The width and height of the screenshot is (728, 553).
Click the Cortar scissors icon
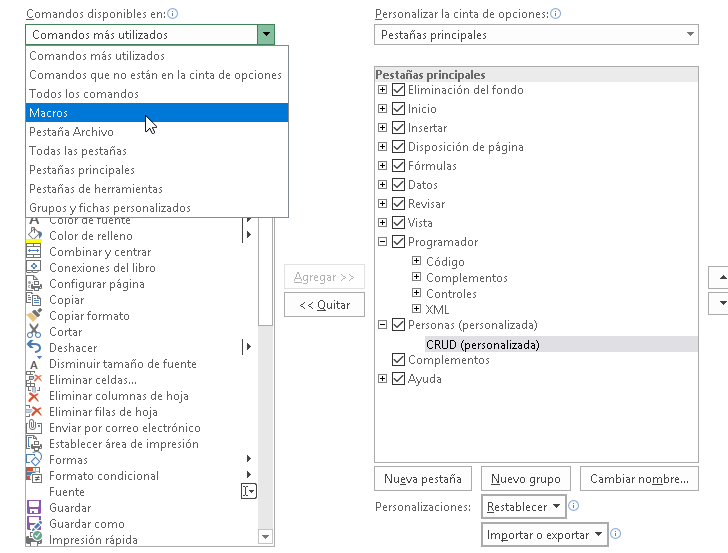pos(34,331)
